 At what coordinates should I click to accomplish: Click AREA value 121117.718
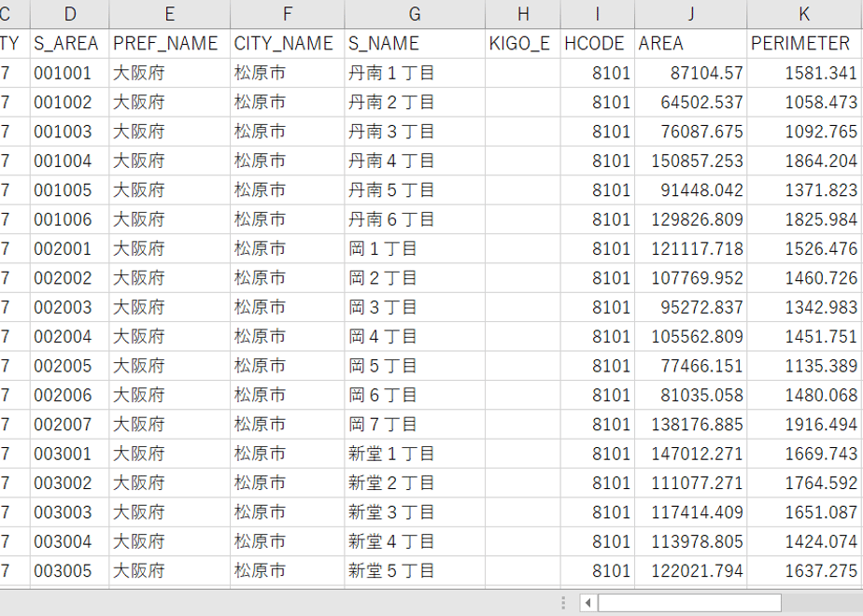click(691, 248)
